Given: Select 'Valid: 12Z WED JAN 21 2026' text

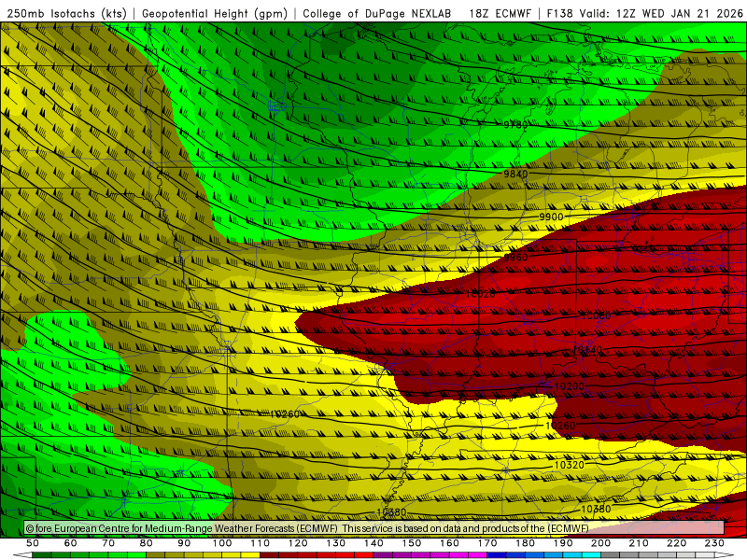Looking at the screenshot, I should click(661, 14).
